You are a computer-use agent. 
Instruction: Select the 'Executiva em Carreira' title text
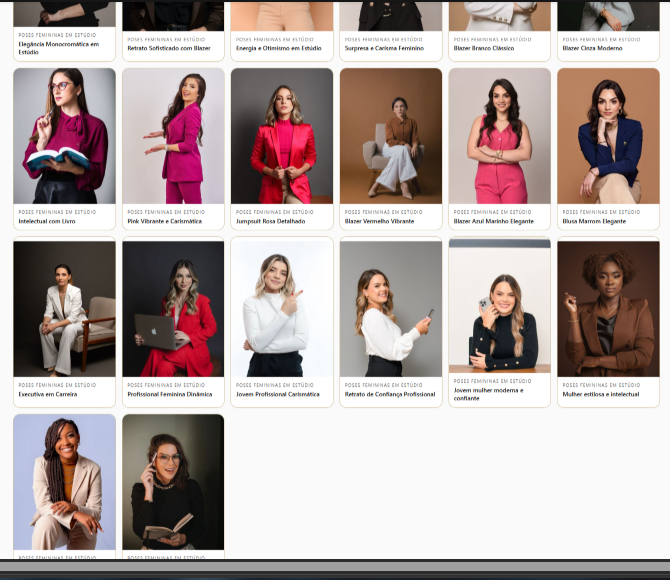pos(48,395)
